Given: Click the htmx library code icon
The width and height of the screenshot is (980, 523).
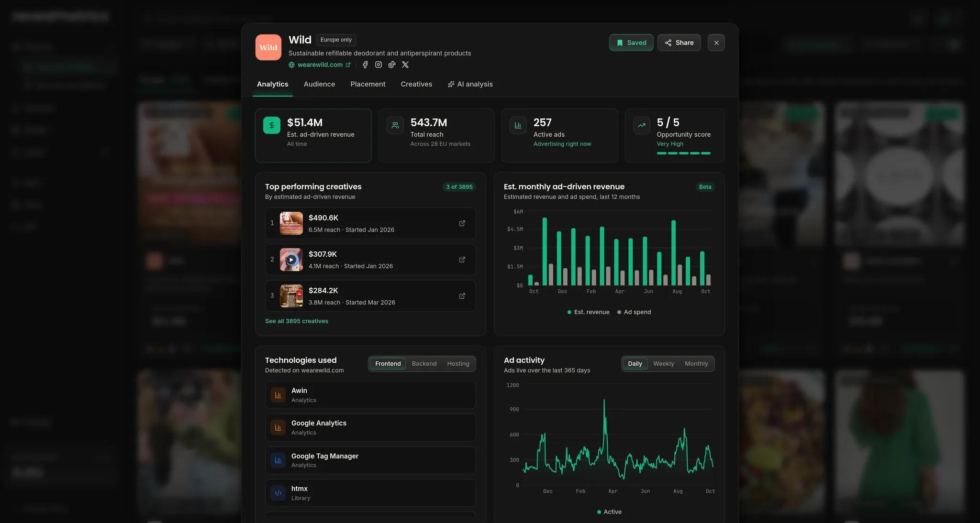Looking at the screenshot, I should pyautogui.click(x=278, y=493).
